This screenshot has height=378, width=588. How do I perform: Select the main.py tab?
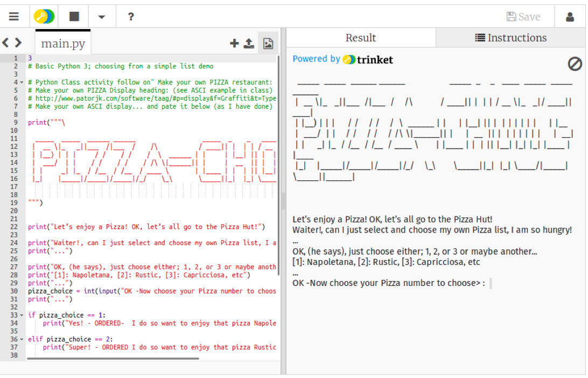tap(63, 44)
